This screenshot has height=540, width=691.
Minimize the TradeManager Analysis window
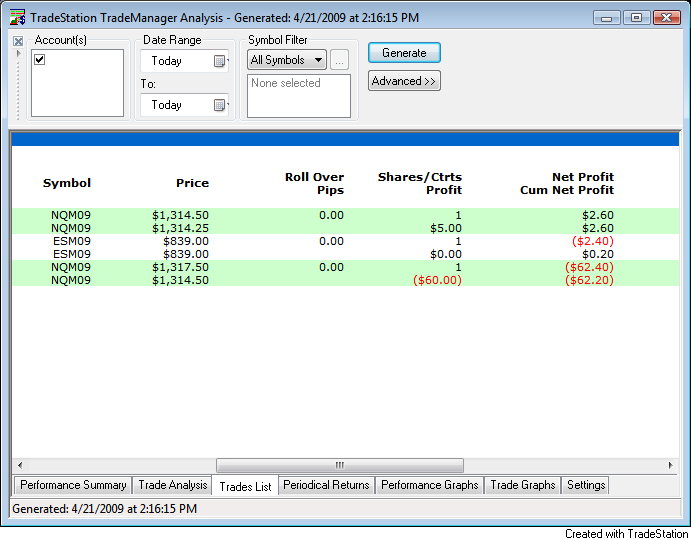(x=606, y=18)
